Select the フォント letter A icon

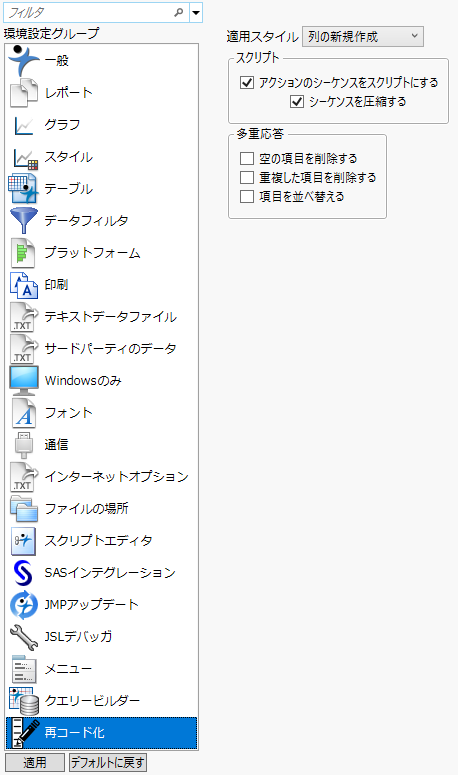24,413
